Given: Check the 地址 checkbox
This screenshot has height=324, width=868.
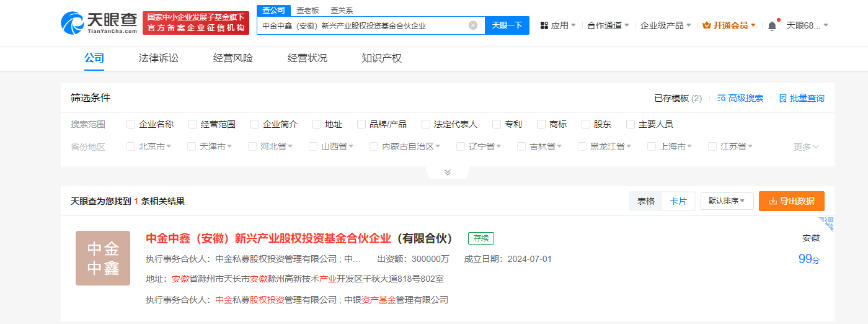Looking at the screenshot, I should click(317, 124).
